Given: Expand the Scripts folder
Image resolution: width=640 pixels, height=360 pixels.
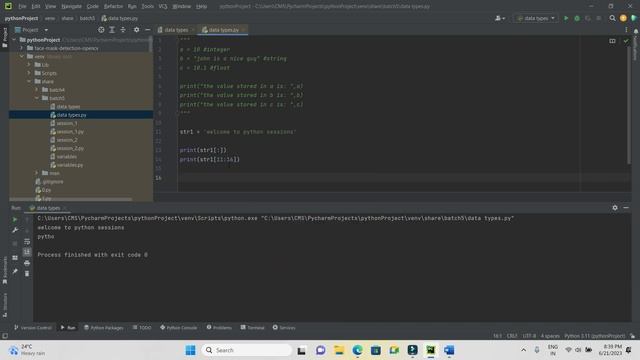Looking at the screenshot, I should pyautogui.click(x=29, y=73).
